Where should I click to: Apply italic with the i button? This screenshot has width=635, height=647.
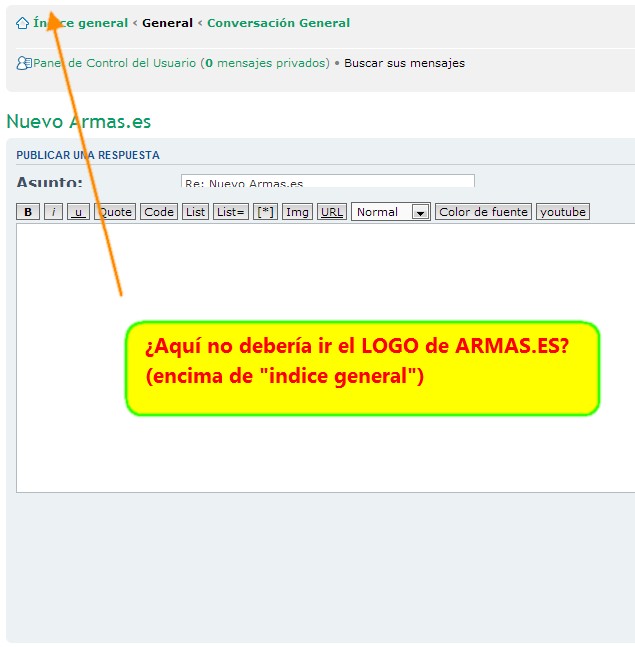tap(53, 212)
